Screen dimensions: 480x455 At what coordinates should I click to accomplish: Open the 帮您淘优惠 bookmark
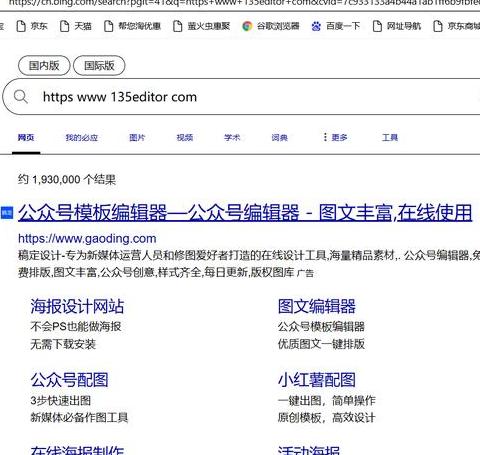(x=133, y=26)
